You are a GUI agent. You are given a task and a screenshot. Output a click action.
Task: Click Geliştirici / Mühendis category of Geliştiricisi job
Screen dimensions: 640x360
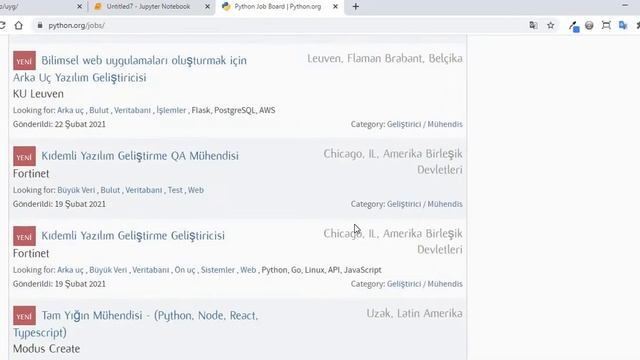[x=424, y=284]
